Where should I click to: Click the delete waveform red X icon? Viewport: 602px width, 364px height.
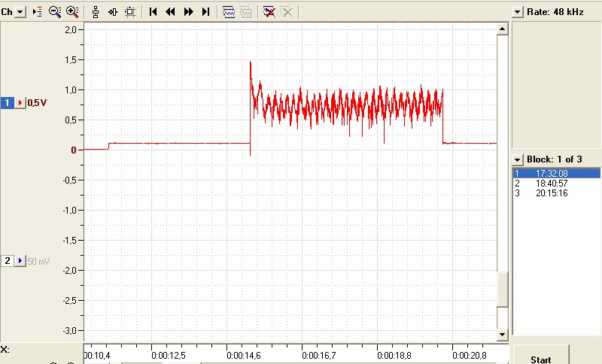click(269, 12)
